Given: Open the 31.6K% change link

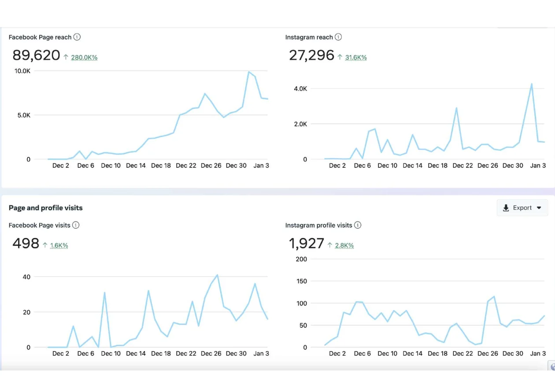Looking at the screenshot, I should click(x=356, y=57).
